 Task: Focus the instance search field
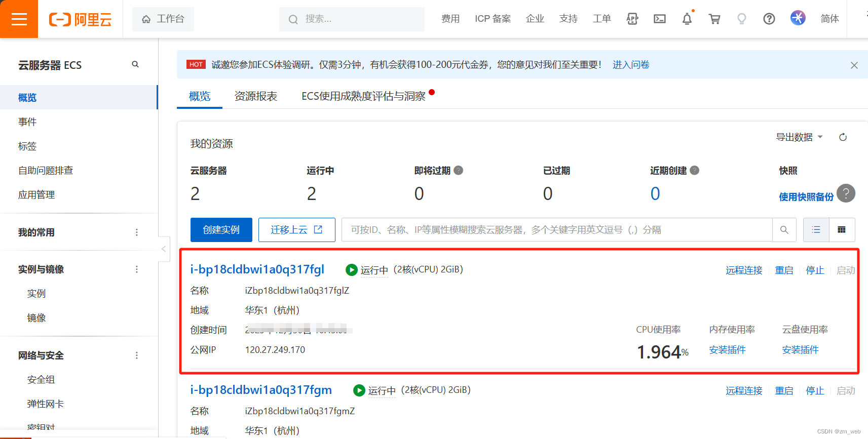557,230
